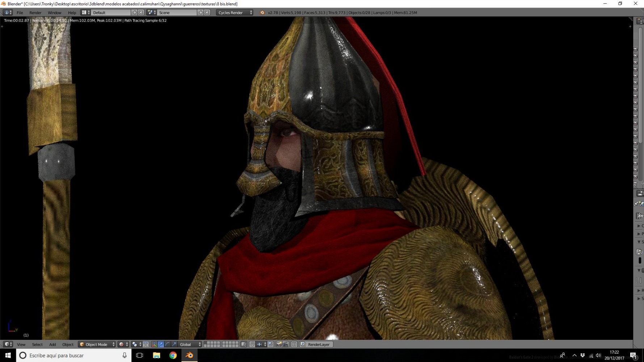Enable the rotate manipulator arc
The width and height of the screenshot is (644, 362).
click(167, 344)
